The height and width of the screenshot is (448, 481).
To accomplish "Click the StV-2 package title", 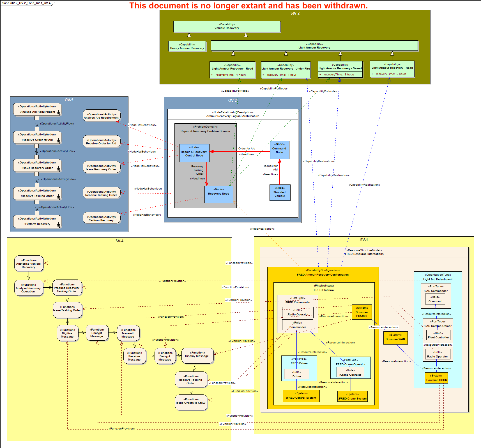I will [x=295, y=13].
